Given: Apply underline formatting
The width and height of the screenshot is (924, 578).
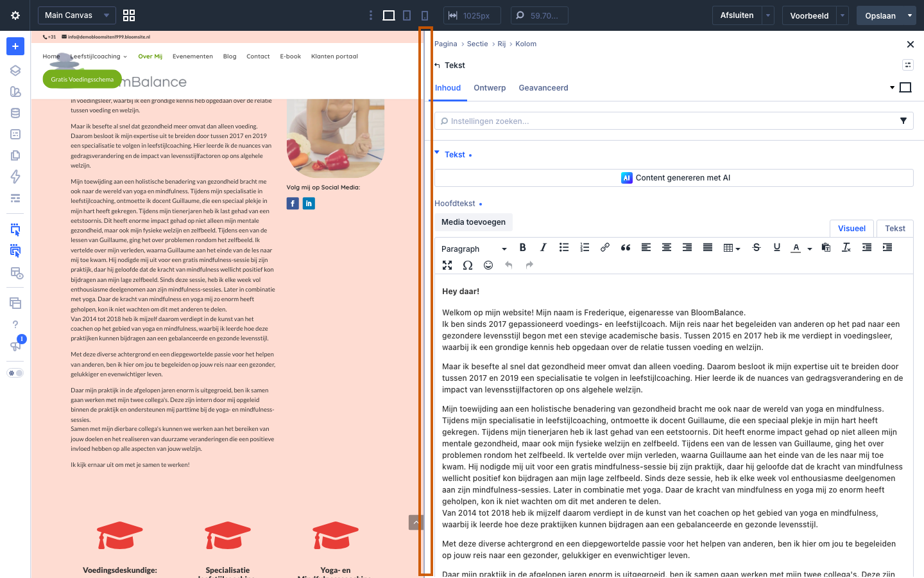Looking at the screenshot, I should tap(776, 248).
